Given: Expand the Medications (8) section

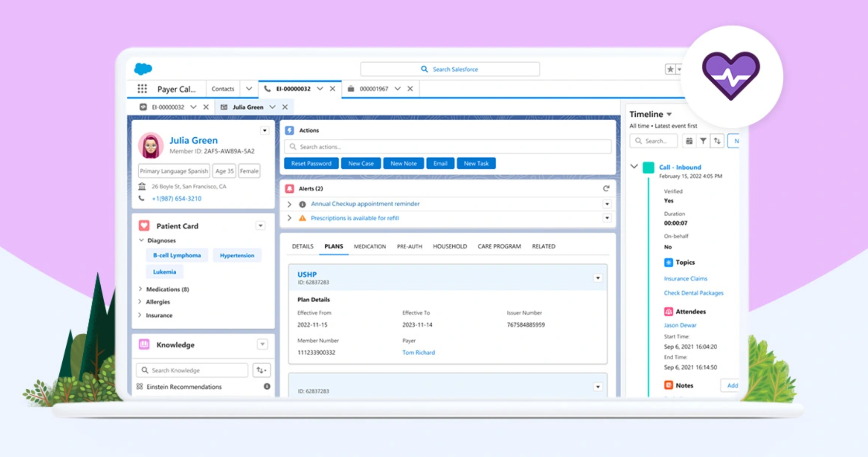Looking at the screenshot, I should pyautogui.click(x=140, y=289).
